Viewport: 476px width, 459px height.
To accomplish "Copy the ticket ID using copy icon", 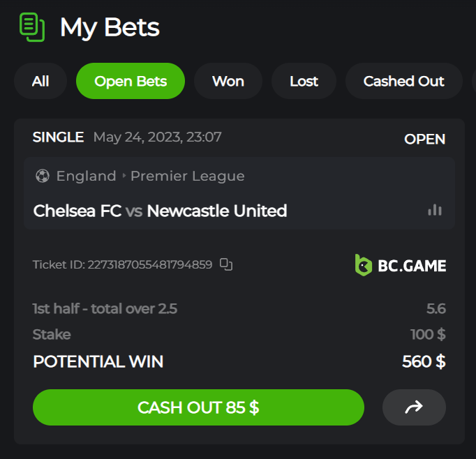I will point(225,264).
